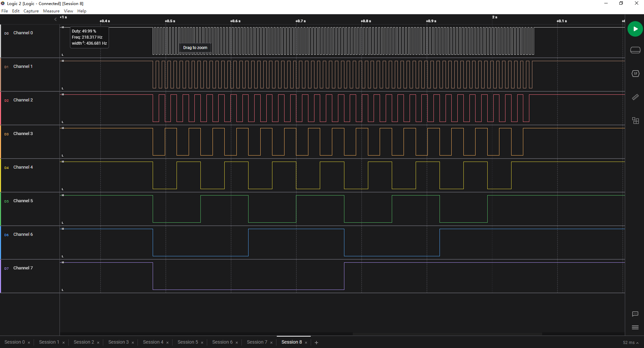Switch to Session 2 tab
This screenshot has height=348, width=644.
pyautogui.click(x=84, y=342)
